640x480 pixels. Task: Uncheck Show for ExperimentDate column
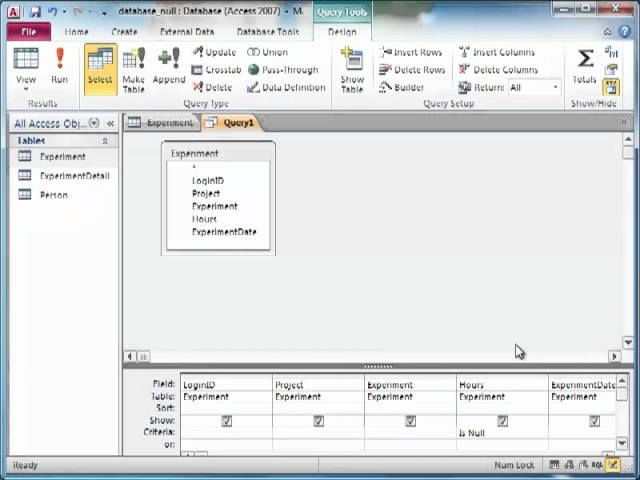[x=595, y=421]
